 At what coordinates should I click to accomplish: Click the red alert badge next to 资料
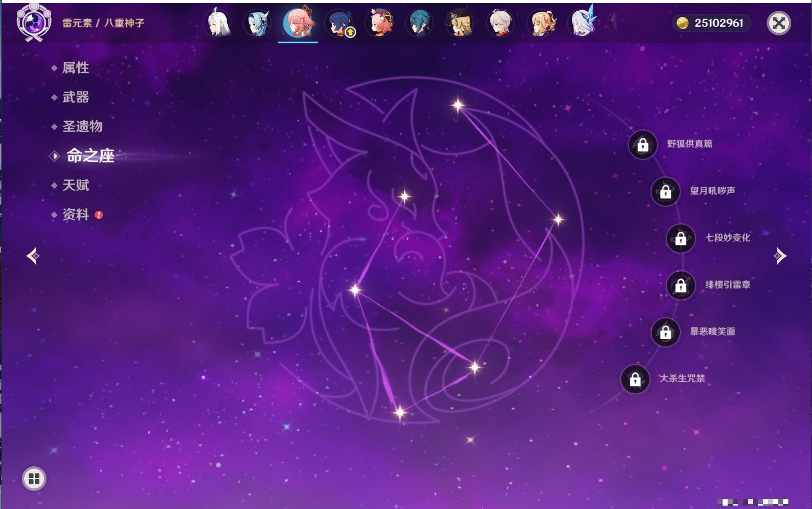tap(99, 215)
